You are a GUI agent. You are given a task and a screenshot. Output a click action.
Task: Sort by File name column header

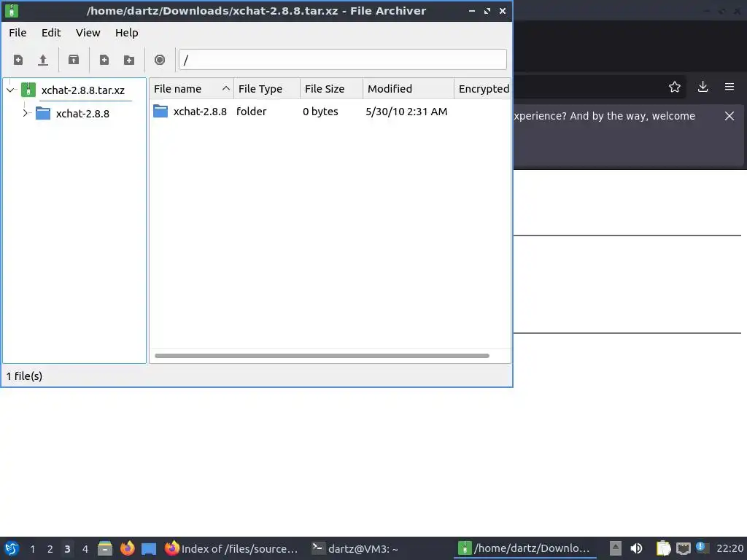[192, 89]
